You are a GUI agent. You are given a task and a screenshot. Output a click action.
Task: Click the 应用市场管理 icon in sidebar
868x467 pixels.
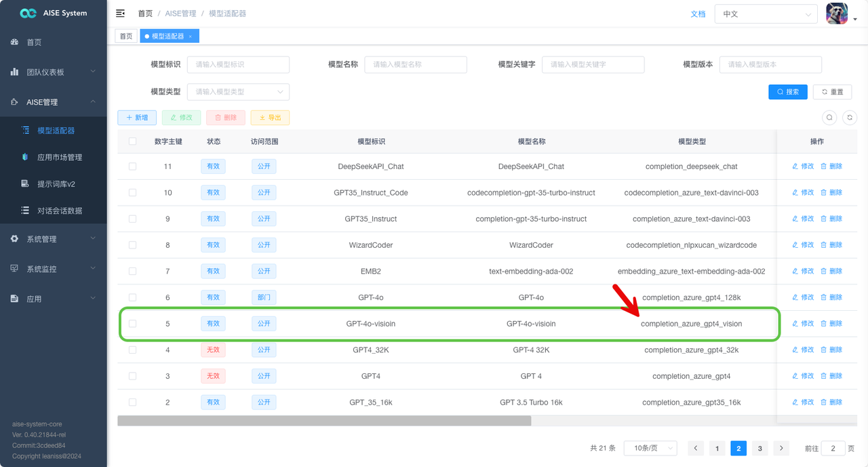click(26, 157)
